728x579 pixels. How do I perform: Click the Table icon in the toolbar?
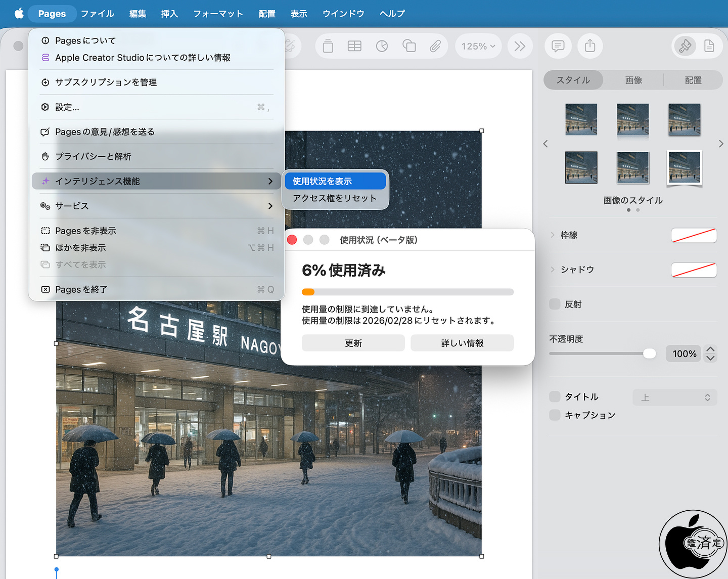click(354, 47)
